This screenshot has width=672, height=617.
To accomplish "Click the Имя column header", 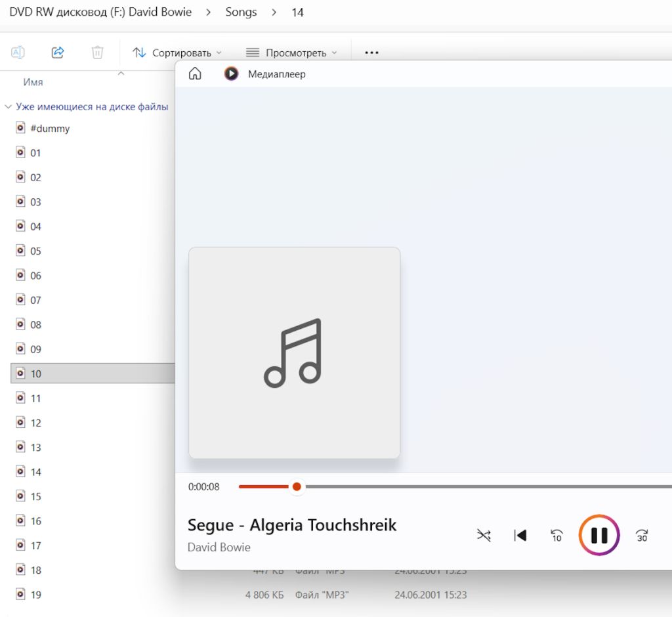I will pyautogui.click(x=33, y=82).
